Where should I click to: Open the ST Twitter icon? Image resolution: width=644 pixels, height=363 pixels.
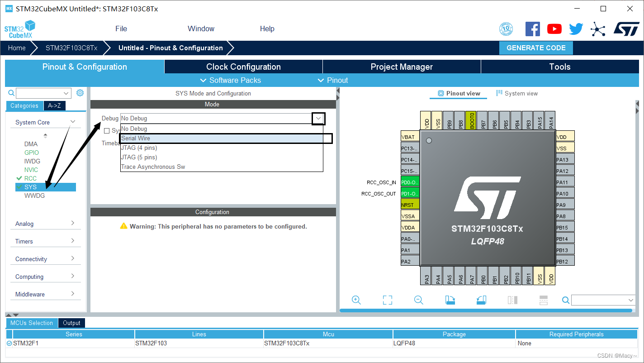(576, 29)
